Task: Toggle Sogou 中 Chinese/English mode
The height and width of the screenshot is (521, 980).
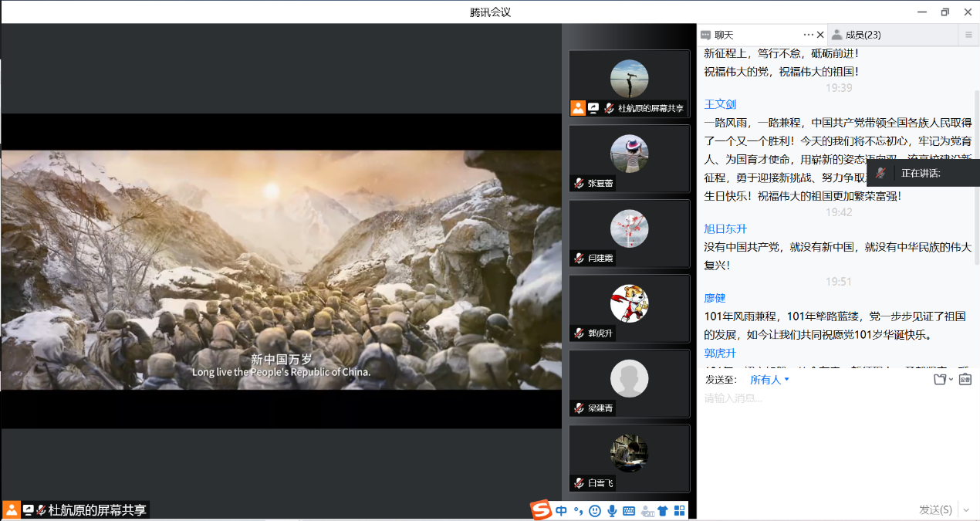Action: pyautogui.click(x=561, y=510)
